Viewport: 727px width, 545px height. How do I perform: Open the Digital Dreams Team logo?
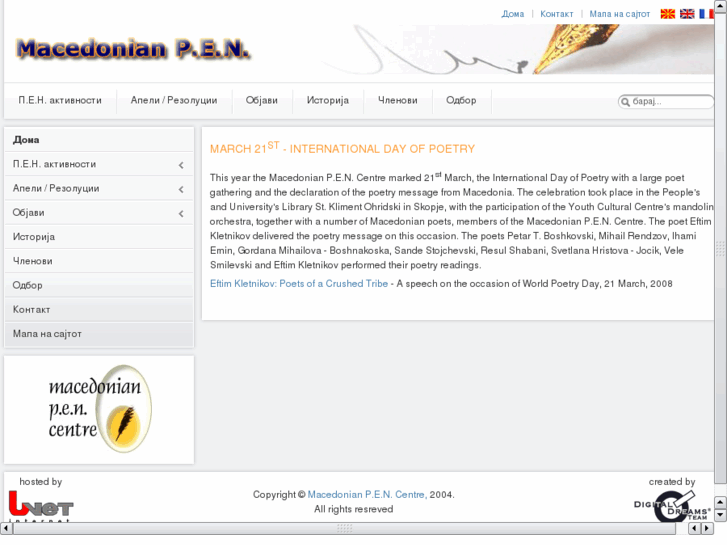click(672, 506)
